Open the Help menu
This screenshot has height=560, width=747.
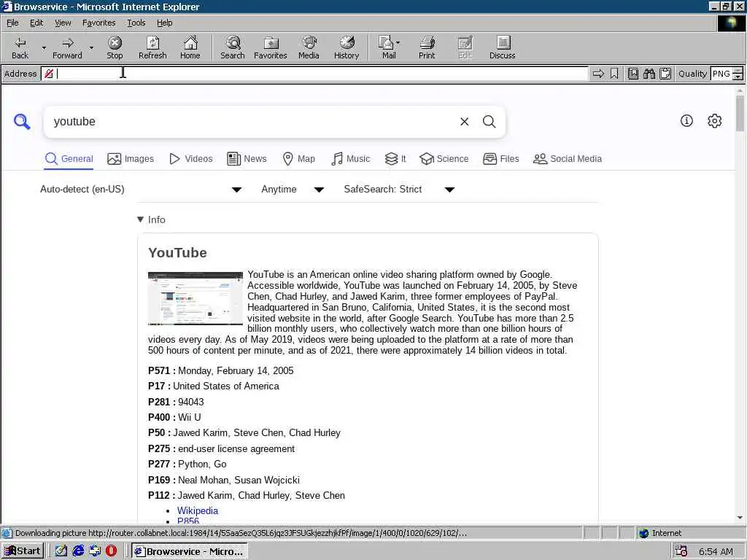coord(164,23)
